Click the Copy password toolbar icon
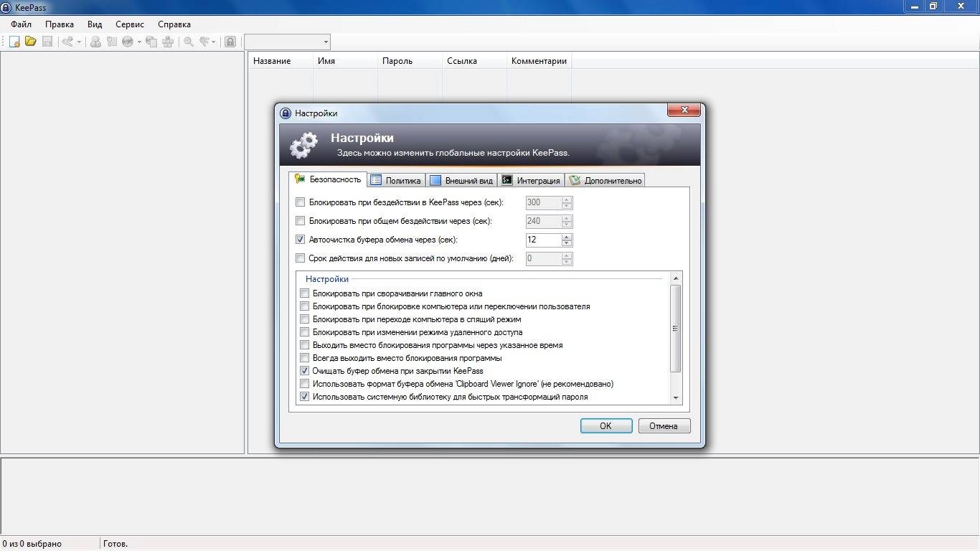 pos(112,42)
